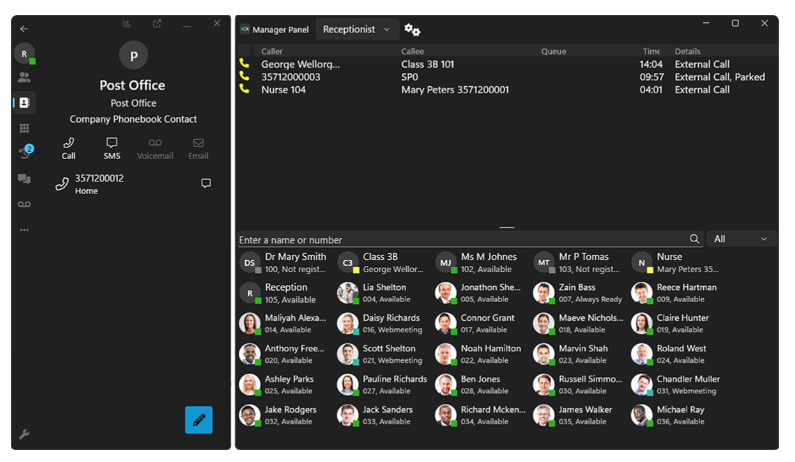Select the Nurse 104 call phone icon
Image resolution: width=795 pixels, height=462 pixels.
click(244, 89)
